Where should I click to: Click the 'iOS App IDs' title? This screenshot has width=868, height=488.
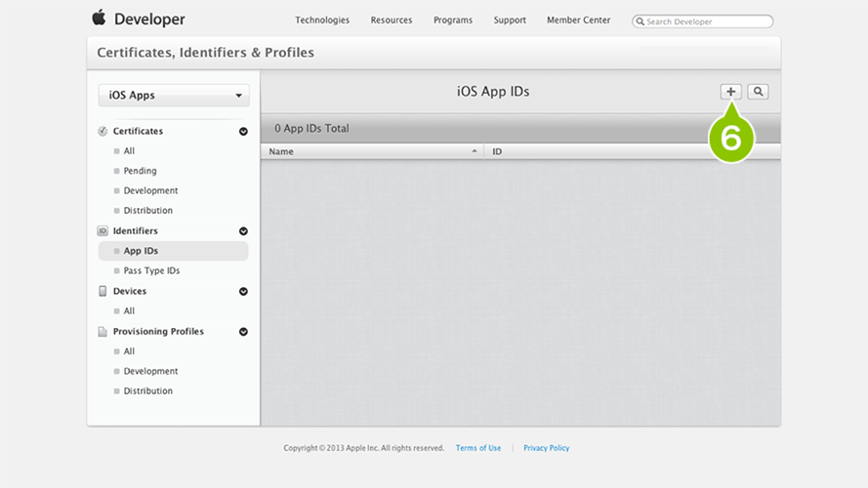493,92
